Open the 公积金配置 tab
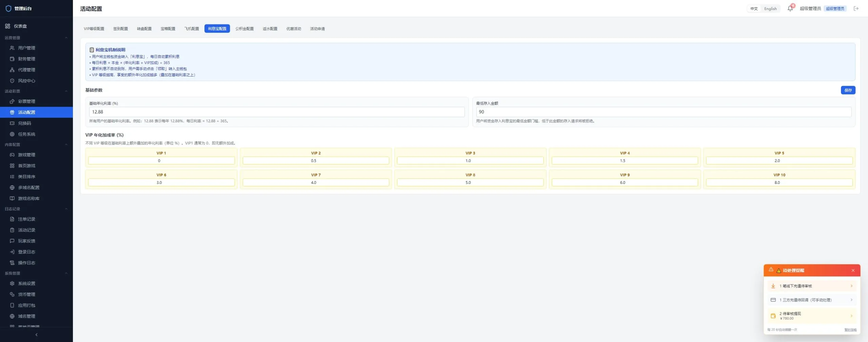 coord(244,29)
